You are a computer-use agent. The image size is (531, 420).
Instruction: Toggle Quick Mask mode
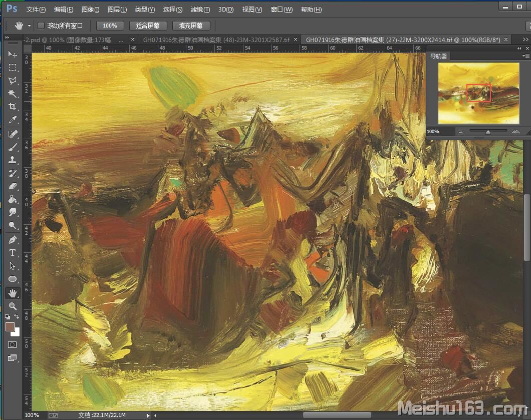[x=12, y=344]
